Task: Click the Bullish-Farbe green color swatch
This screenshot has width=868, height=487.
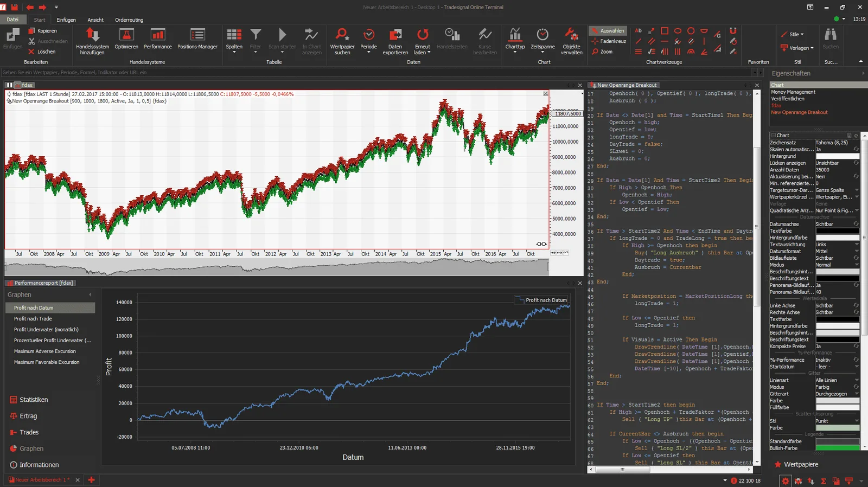Action: pos(838,448)
